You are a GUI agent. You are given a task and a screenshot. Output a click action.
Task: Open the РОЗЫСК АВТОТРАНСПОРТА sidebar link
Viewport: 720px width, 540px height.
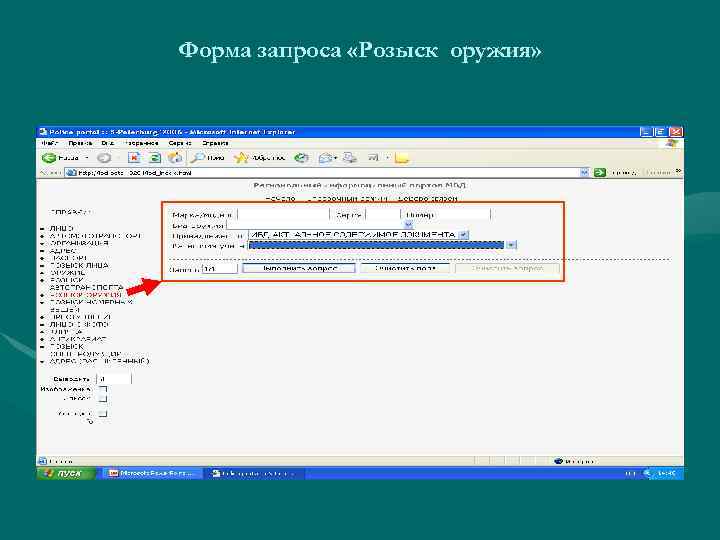[86, 284]
